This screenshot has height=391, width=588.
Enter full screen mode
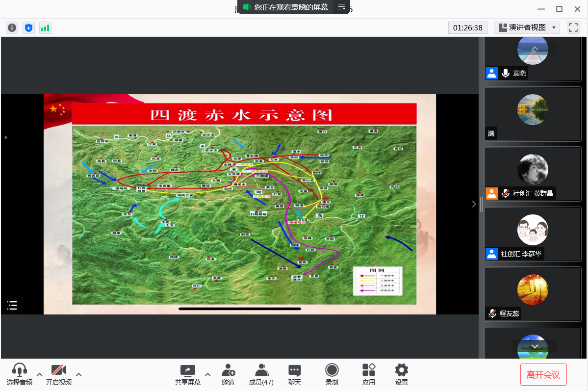573,27
